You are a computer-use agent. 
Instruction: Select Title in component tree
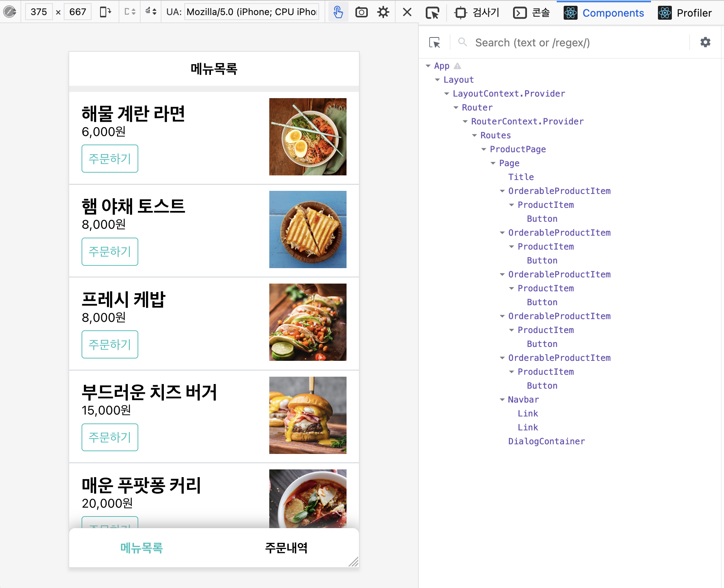point(521,177)
